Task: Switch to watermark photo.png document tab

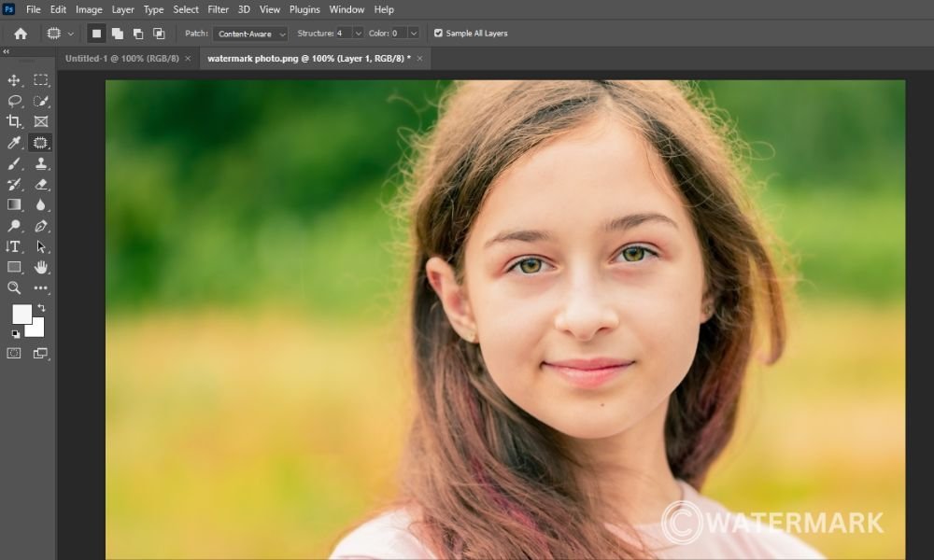Action: tap(309, 58)
